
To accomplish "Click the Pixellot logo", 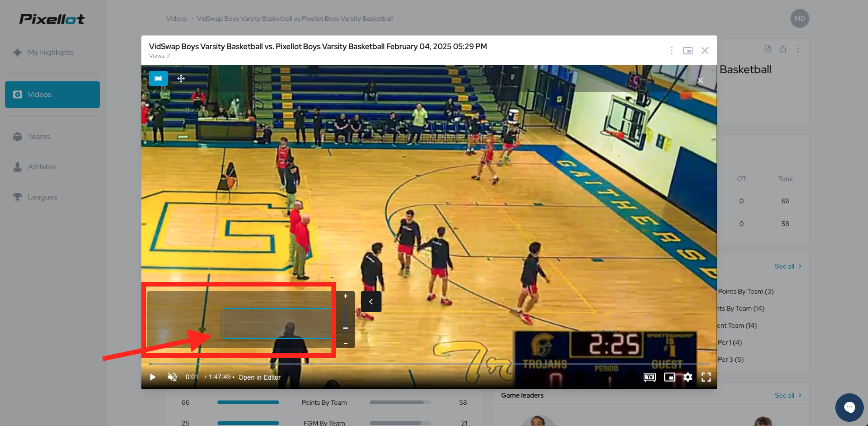I will coord(52,19).
